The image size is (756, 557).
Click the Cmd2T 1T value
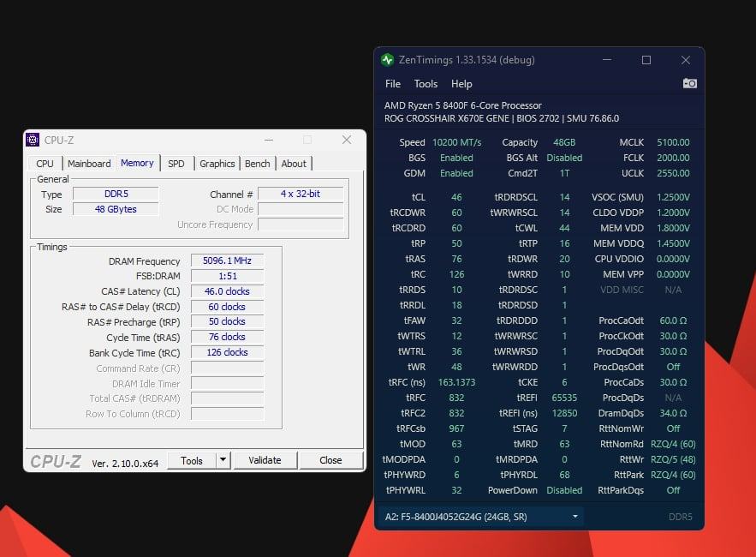(564, 173)
